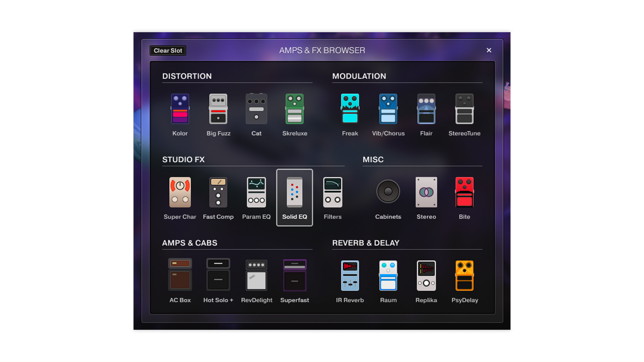Load the Freak modulation pedal icon
The width and height of the screenshot is (644, 362).
click(x=350, y=109)
